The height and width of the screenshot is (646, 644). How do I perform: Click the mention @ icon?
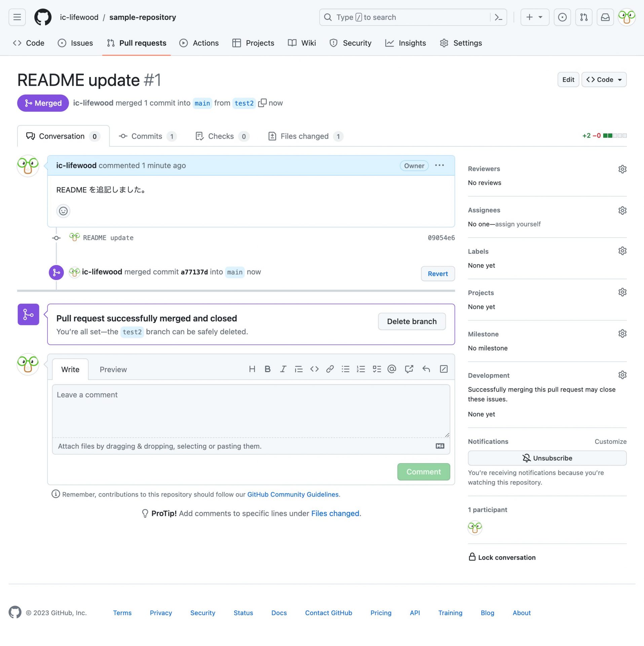click(x=391, y=369)
